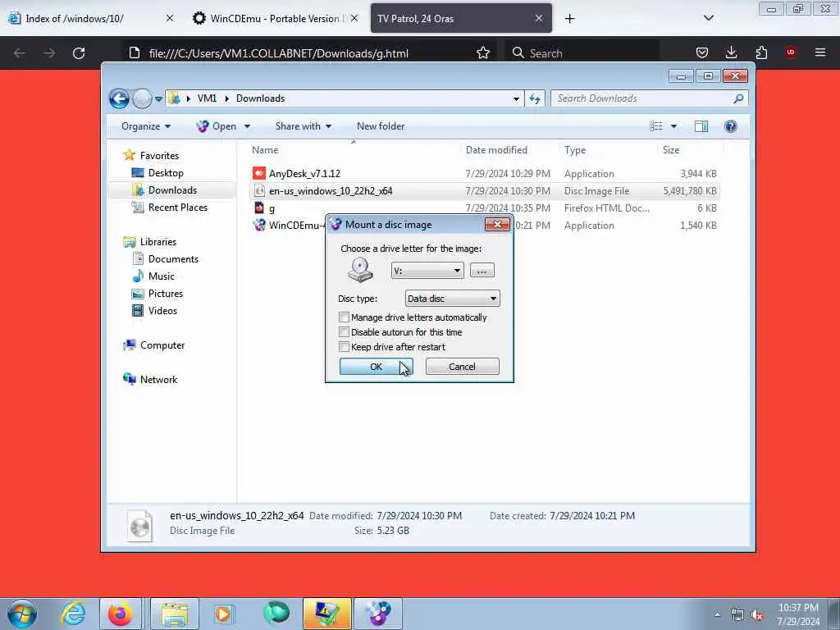Screen dimensions: 840x630
Task: Click the Explorer Back arrow button
Action: (x=119, y=98)
